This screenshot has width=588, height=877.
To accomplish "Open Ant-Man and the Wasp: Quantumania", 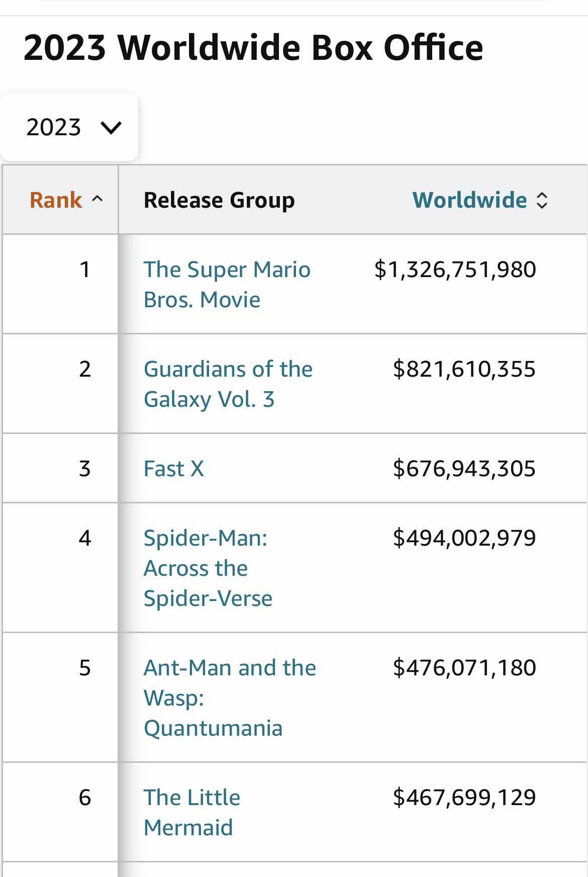I will point(230,698).
